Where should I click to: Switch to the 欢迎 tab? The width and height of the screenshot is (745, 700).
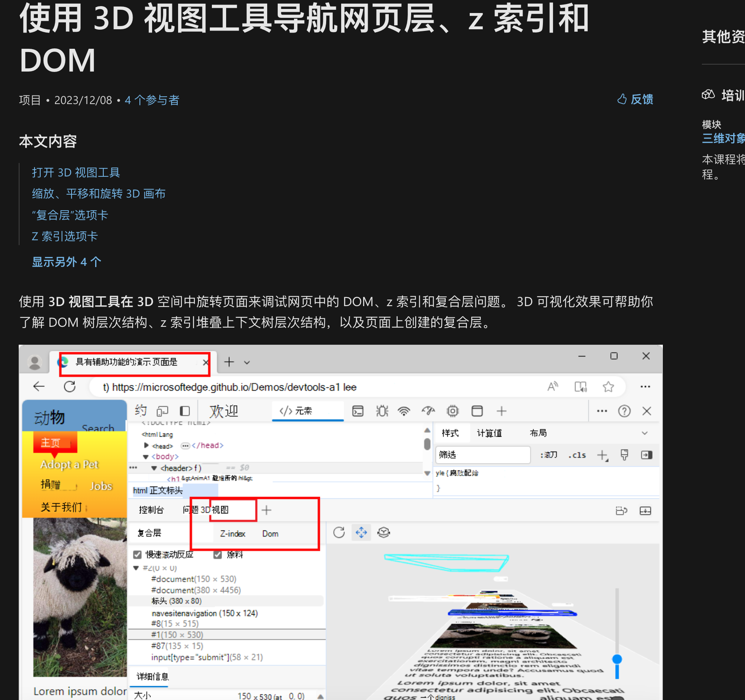point(224,411)
